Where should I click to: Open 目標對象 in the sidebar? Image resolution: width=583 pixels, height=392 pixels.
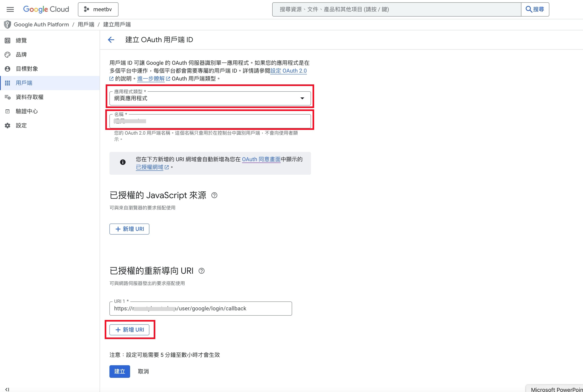point(50,69)
